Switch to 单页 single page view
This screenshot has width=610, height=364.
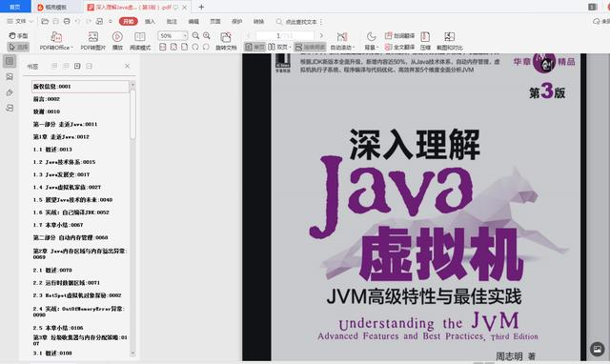(x=254, y=47)
